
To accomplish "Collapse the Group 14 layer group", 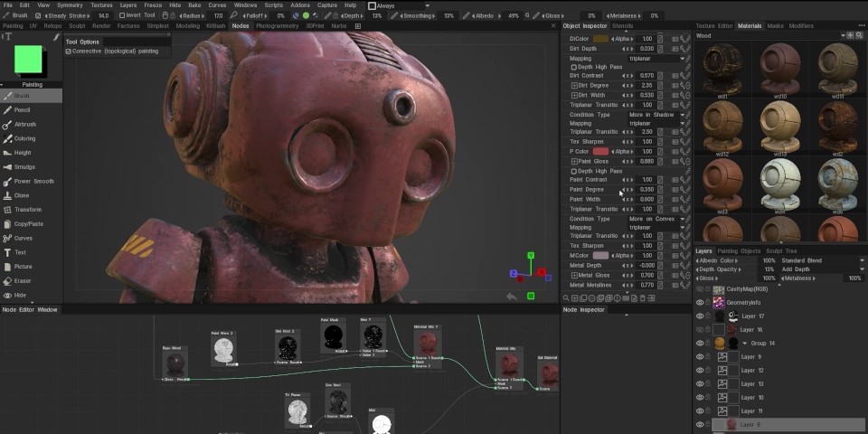I will [x=744, y=344].
